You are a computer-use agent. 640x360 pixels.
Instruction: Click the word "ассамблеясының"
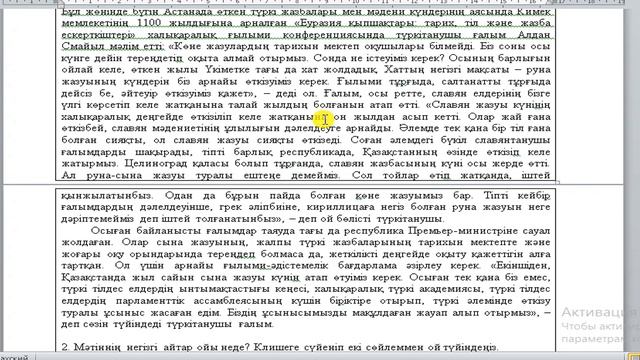point(238,301)
